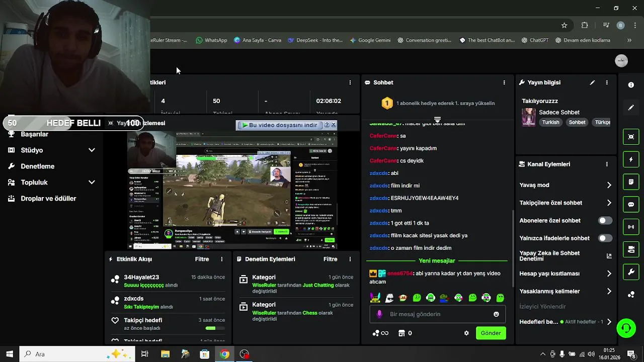Click the pencil edit icon in the right sidebar

[x=631, y=108]
